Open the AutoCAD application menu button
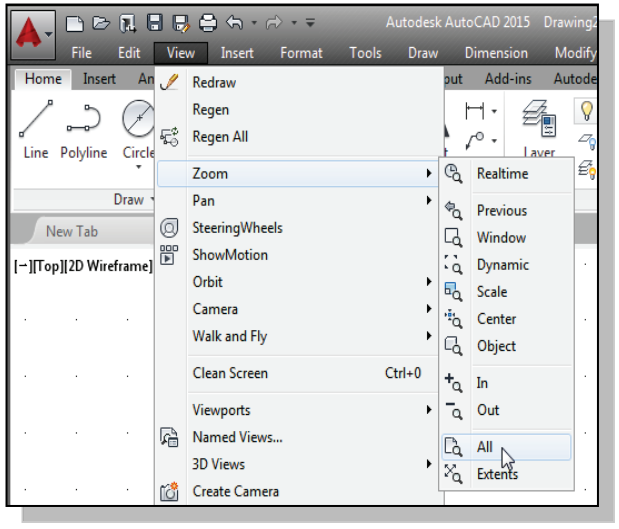 (33, 35)
